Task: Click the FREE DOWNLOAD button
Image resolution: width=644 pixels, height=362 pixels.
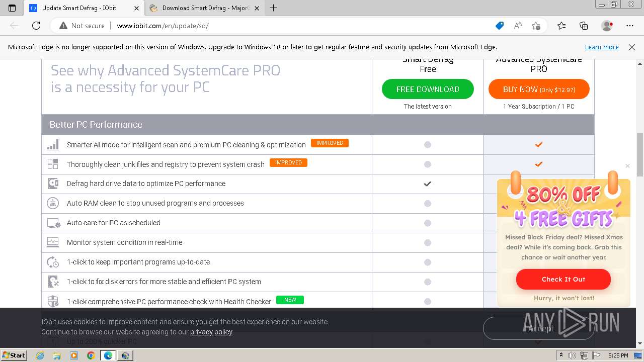Action: tap(428, 89)
